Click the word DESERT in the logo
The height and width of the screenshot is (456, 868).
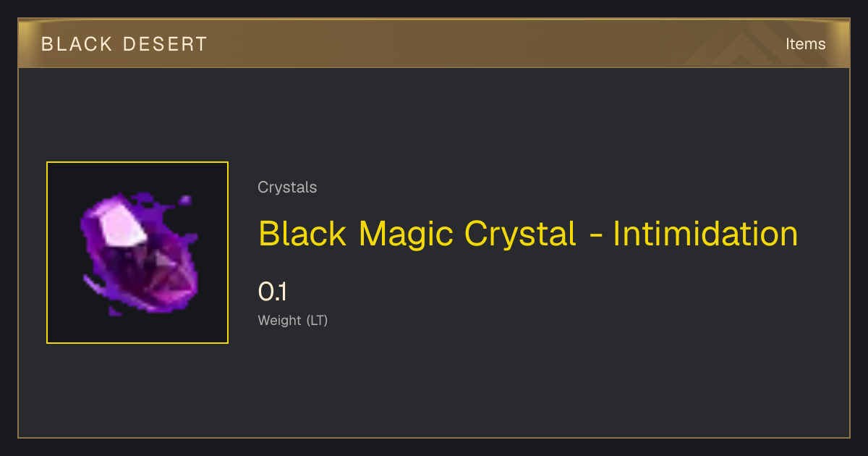[x=165, y=44]
